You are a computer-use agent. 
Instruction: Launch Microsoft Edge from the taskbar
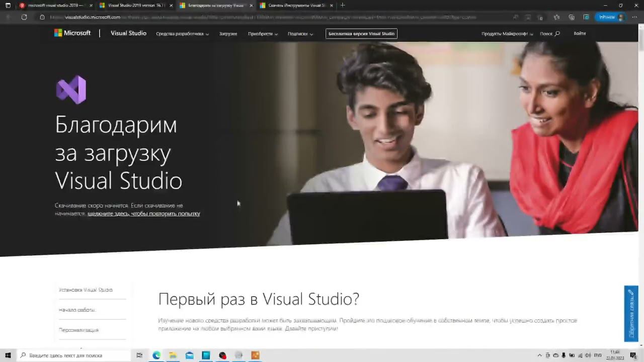(x=156, y=355)
